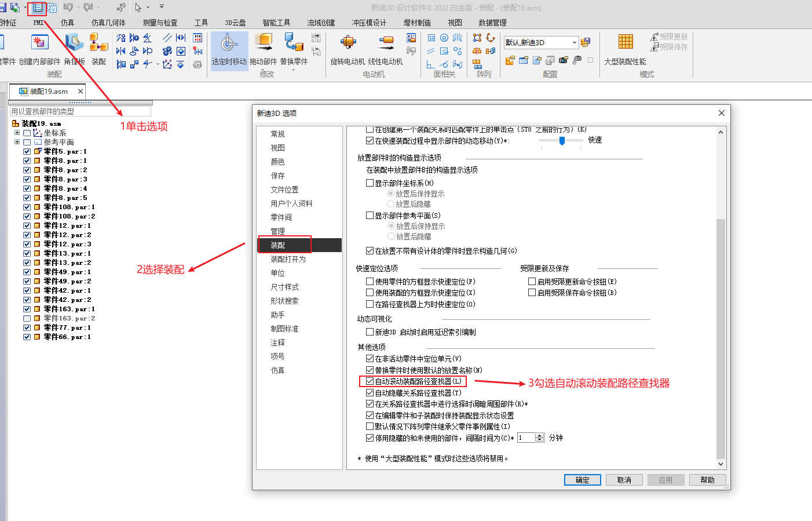The width and height of the screenshot is (812, 521).
Task: Click the parallel lines icon in 面相关 group
Action: [x=431, y=51]
